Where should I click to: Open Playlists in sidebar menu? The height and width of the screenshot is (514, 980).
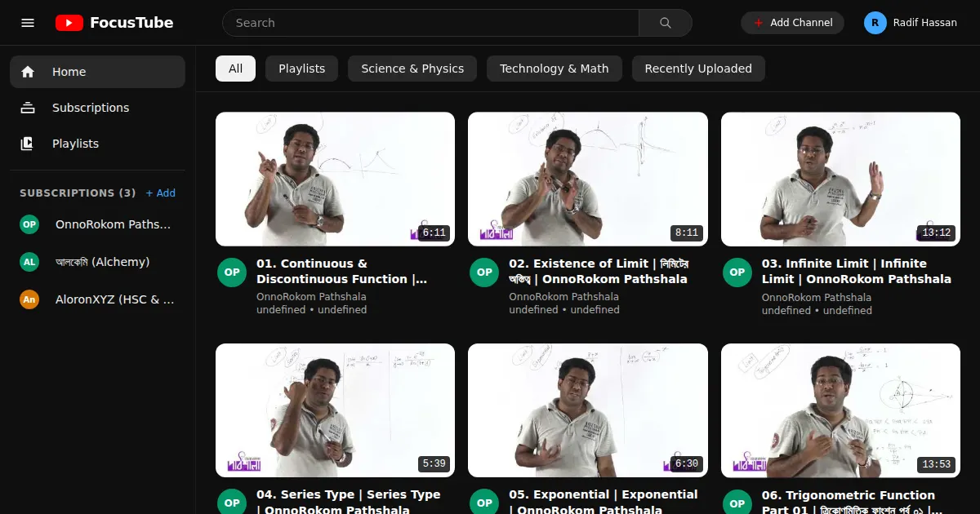pyautogui.click(x=97, y=144)
